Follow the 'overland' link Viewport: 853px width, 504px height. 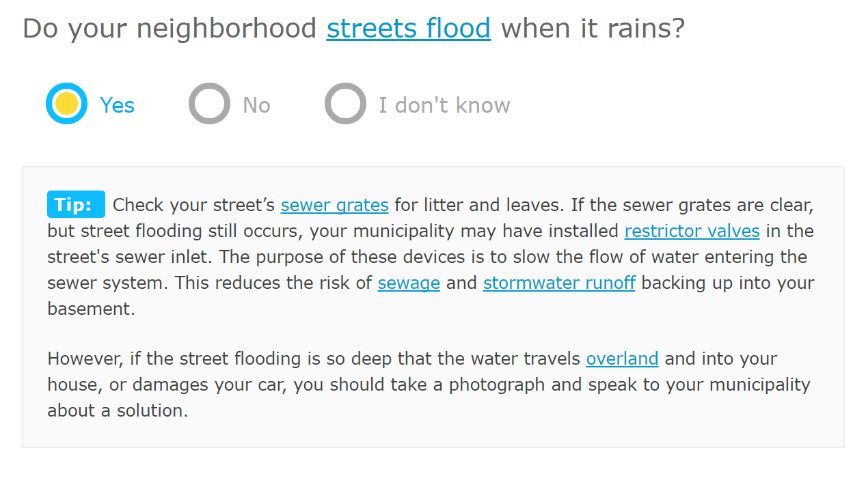click(622, 359)
